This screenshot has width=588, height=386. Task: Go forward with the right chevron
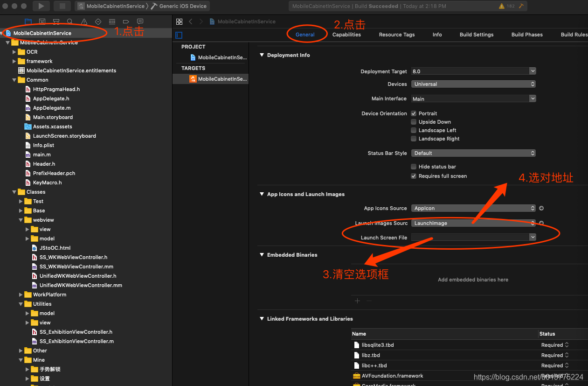point(201,21)
